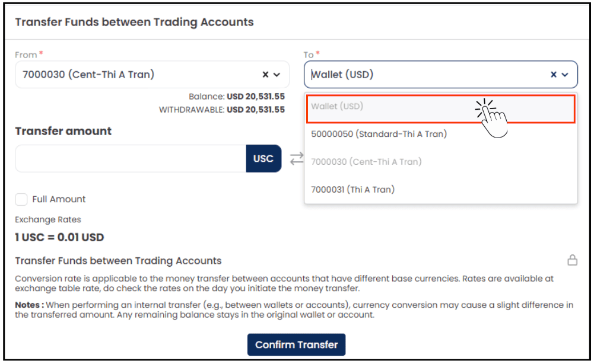Click the padlock icon
This screenshot has height=364, width=594.
[573, 260]
